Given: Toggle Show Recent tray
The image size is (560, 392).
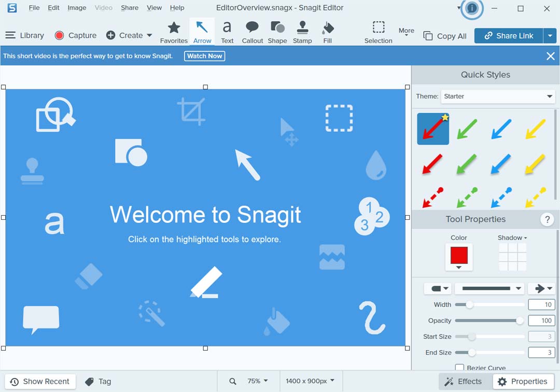Looking at the screenshot, I should [x=40, y=381].
